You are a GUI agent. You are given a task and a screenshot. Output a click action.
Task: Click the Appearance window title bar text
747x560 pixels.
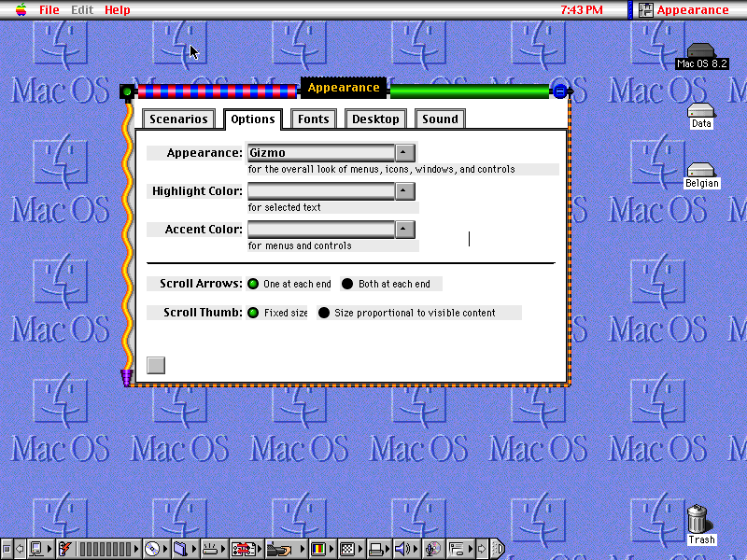[x=344, y=88]
